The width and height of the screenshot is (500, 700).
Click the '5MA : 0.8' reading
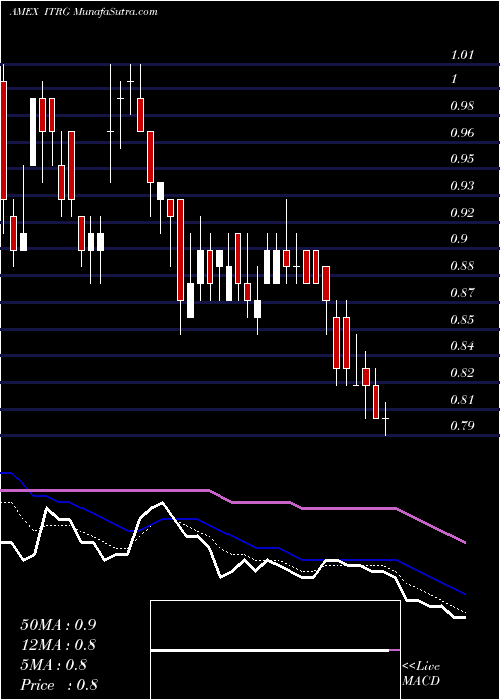coord(56,665)
